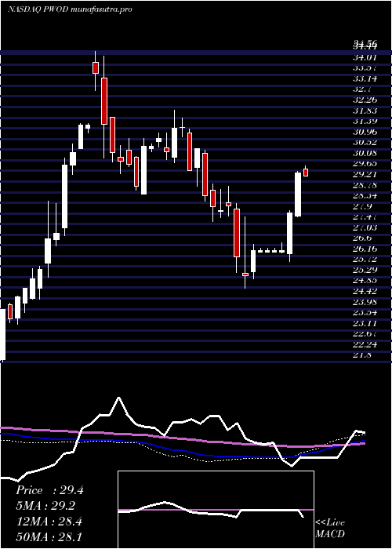This screenshot has width=392, height=549.
Task: Click the 32.7 price level label
Action: [x=362, y=89]
